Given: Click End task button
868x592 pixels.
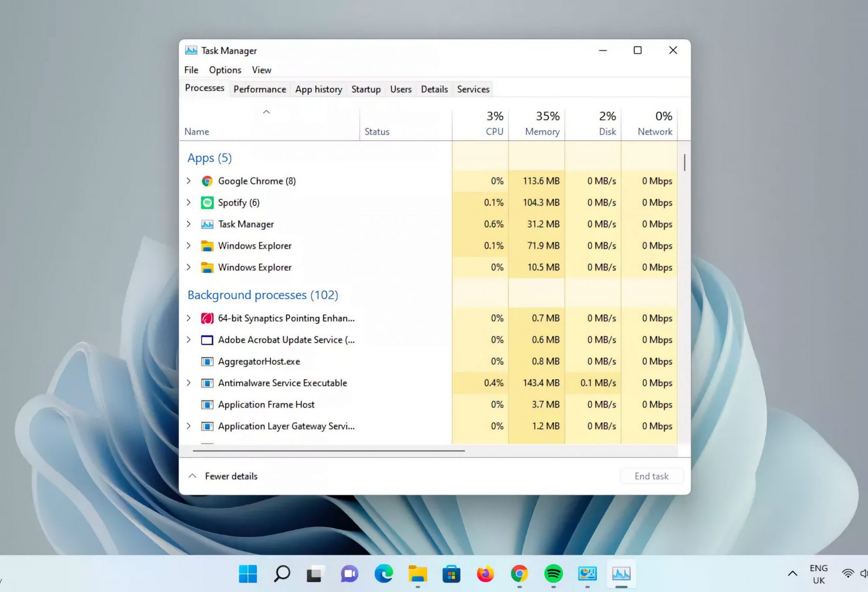Looking at the screenshot, I should click(x=651, y=476).
